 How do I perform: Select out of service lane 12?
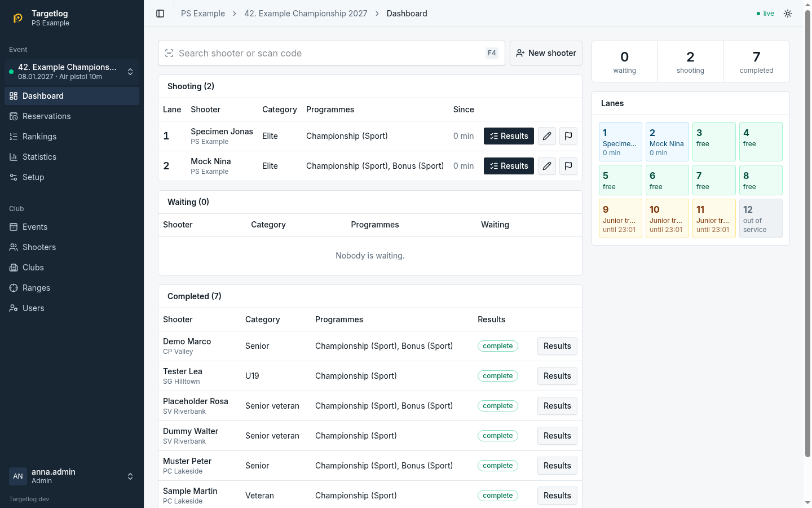tap(761, 218)
